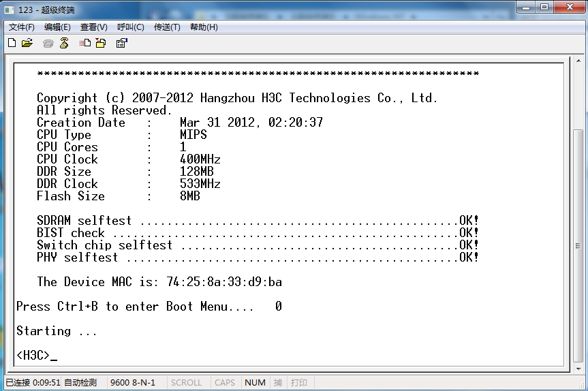Click the Open file toolbar icon

[27, 43]
